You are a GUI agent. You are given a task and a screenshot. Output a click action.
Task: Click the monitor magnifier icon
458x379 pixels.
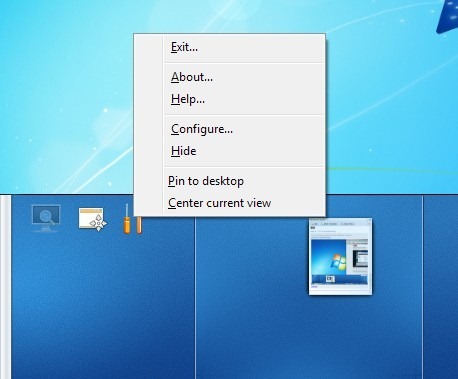click(x=46, y=218)
